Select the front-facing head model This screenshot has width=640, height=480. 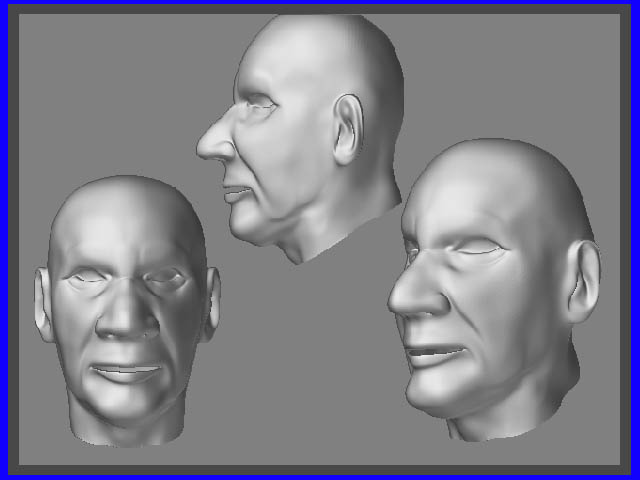[x=127, y=311]
